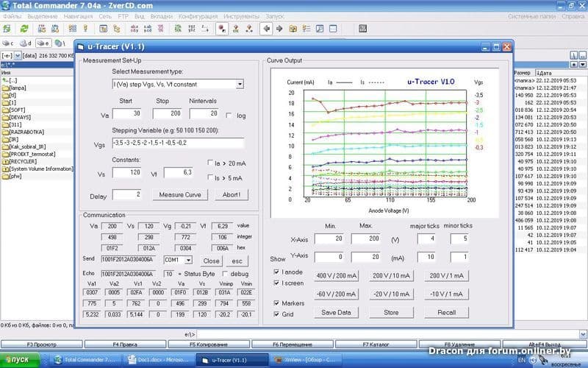Click the Stepping Variable Vgs input field
The width and height of the screenshot is (588, 368).
(177, 144)
